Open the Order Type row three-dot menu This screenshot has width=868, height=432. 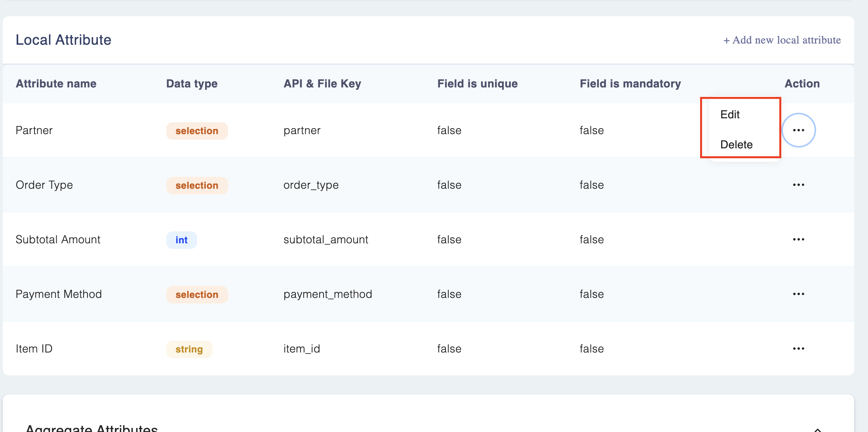(x=798, y=185)
